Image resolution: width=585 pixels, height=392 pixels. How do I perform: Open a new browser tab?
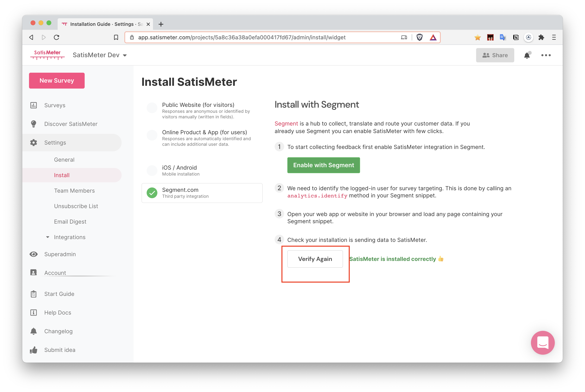coord(161,24)
